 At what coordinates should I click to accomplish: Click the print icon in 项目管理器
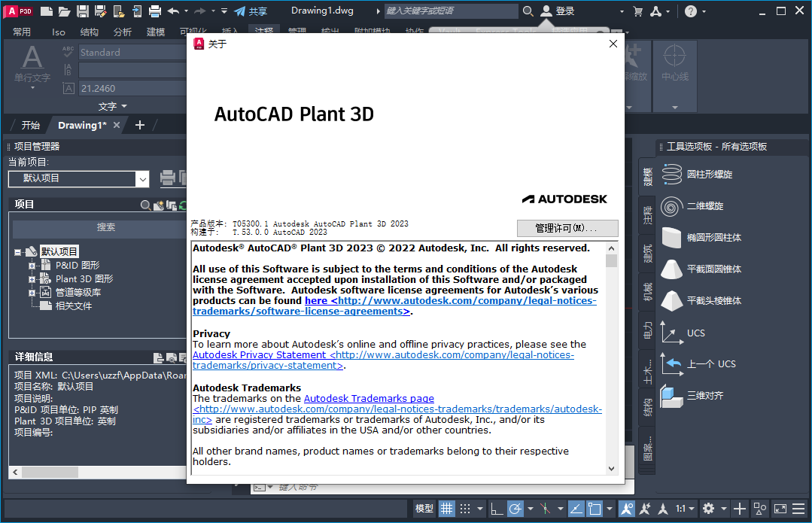click(166, 178)
